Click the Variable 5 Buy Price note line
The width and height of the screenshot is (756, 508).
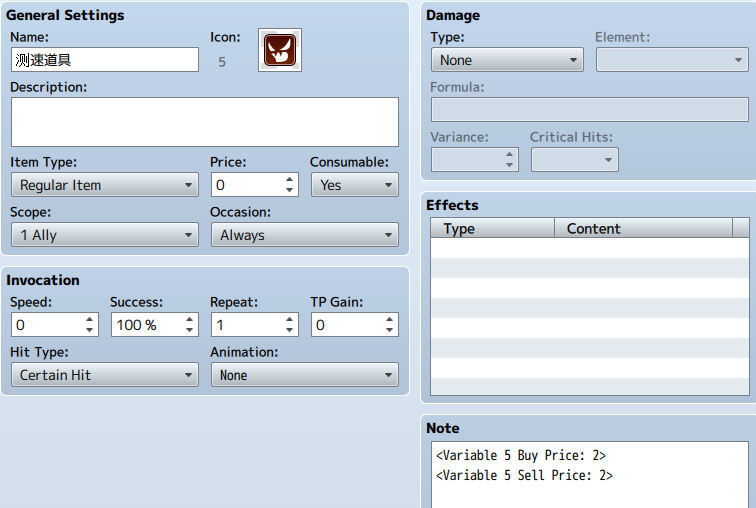pos(521,455)
